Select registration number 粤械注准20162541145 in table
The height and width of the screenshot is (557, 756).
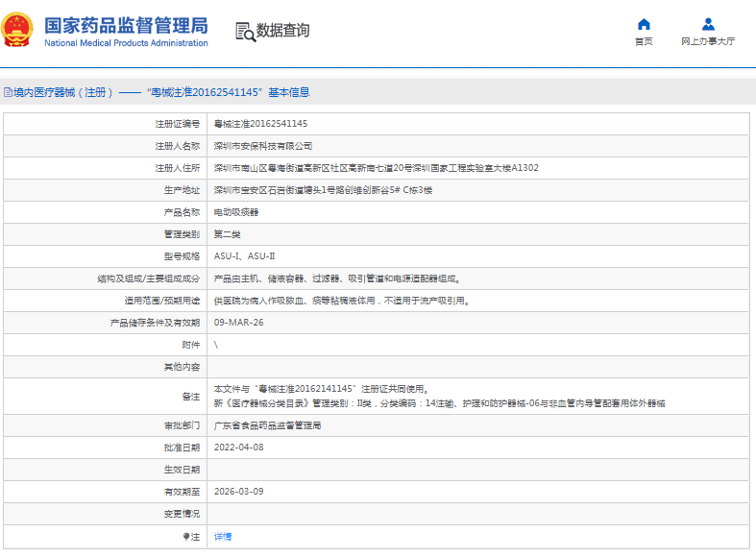(260, 124)
